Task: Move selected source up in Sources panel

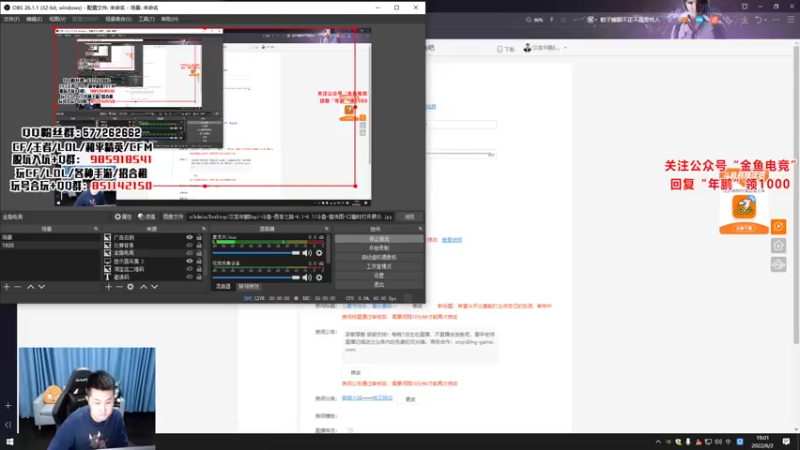Action: pyautogui.click(x=143, y=287)
